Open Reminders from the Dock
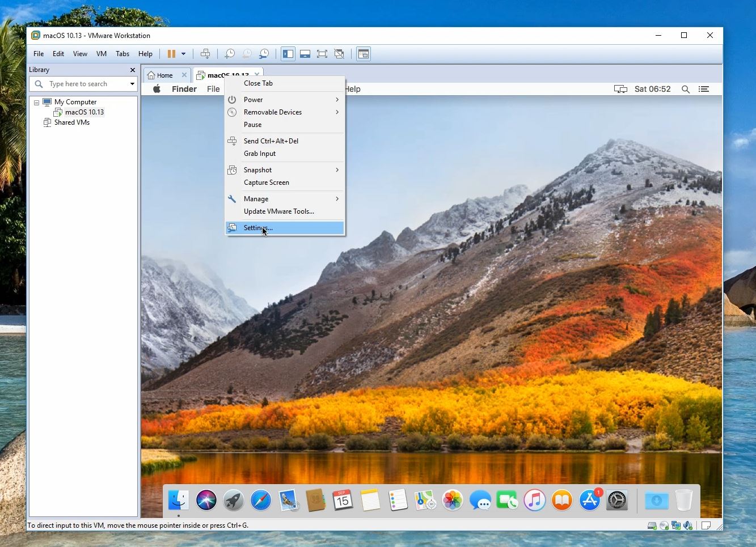 point(398,500)
